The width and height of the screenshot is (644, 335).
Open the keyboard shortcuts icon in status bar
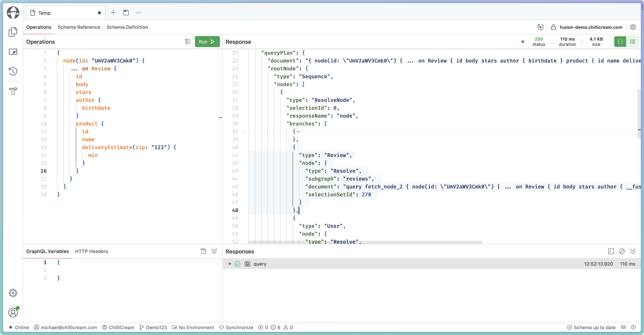(x=623, y=327)
